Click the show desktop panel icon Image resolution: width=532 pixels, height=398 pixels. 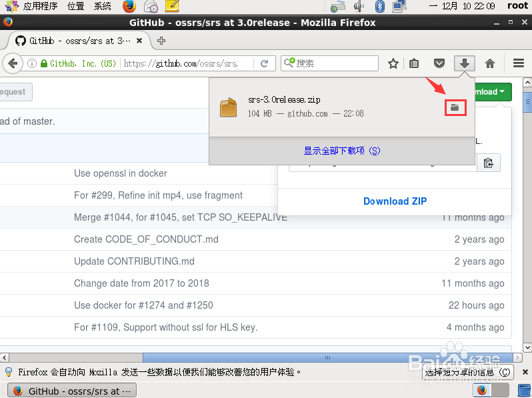point(525,391)
